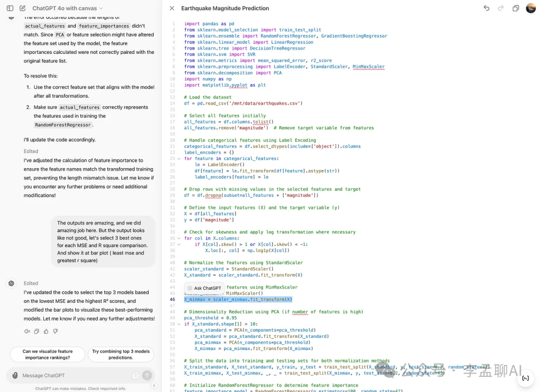
Task: Click the Edited label above 'I've adjusted the calculation'
Action: (x=31, y=151)
